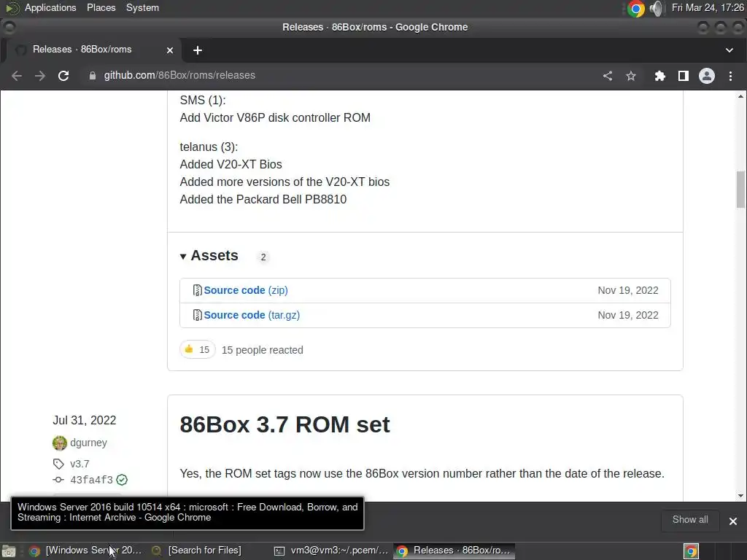This screenshot has height=560, width=747.
Task: Download Source code (tar.gz)
Action: point(252,315)
